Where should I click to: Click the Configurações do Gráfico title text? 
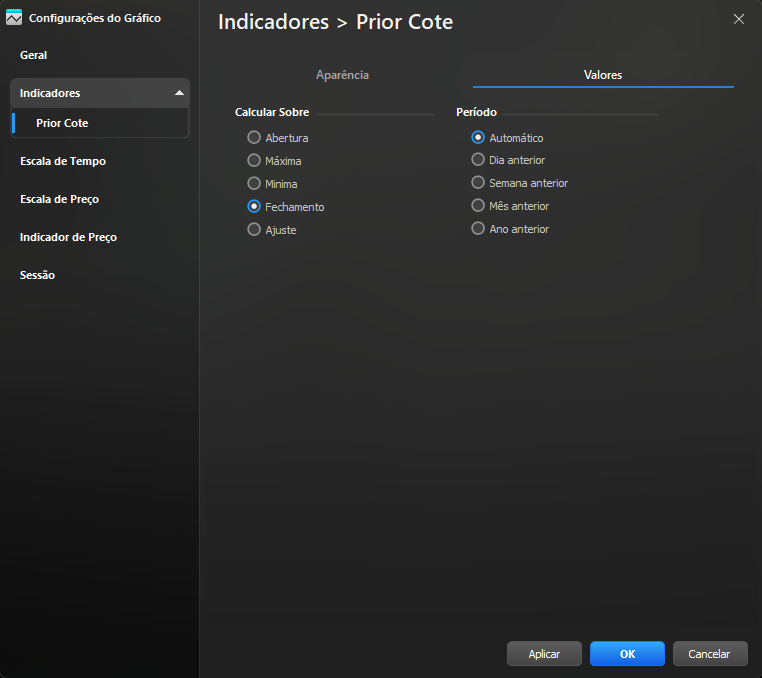(95, 18)
